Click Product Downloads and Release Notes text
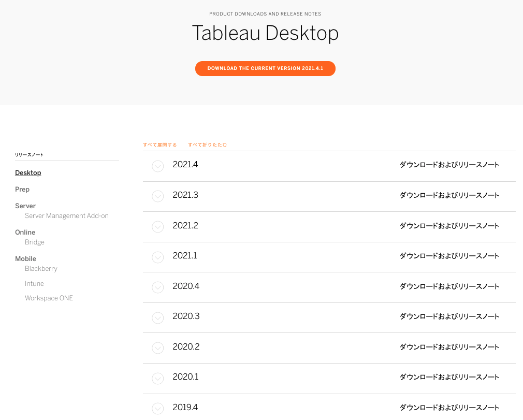523x420 pixels. [265, 13]
